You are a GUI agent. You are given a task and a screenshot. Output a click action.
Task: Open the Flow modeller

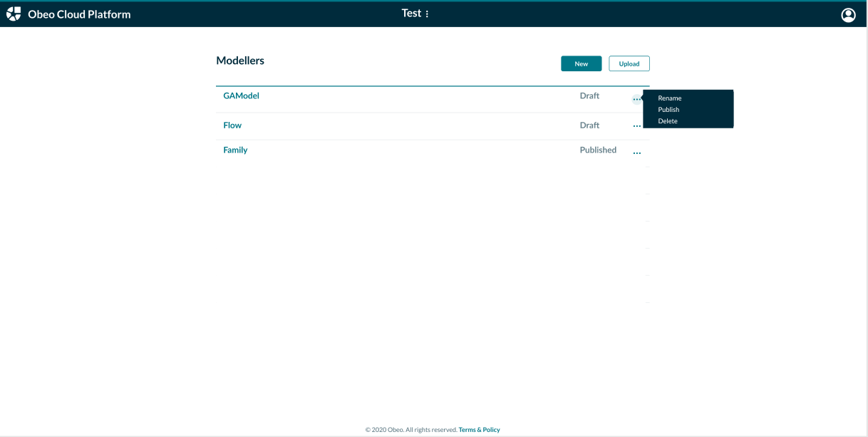tap(232, 125)
